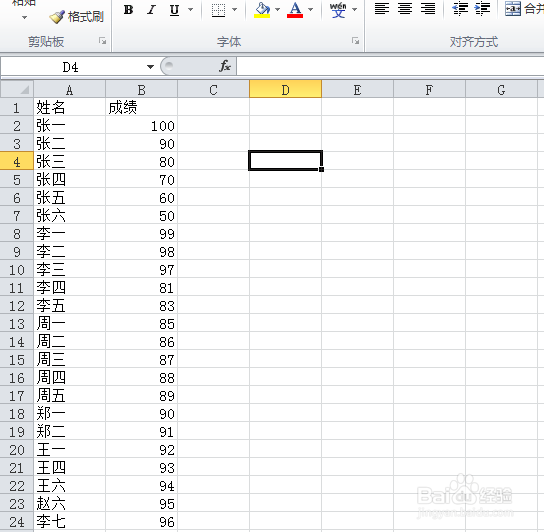Click cell with score 100
The height and width of the screenshot is (532, 544).
point(141,125)
